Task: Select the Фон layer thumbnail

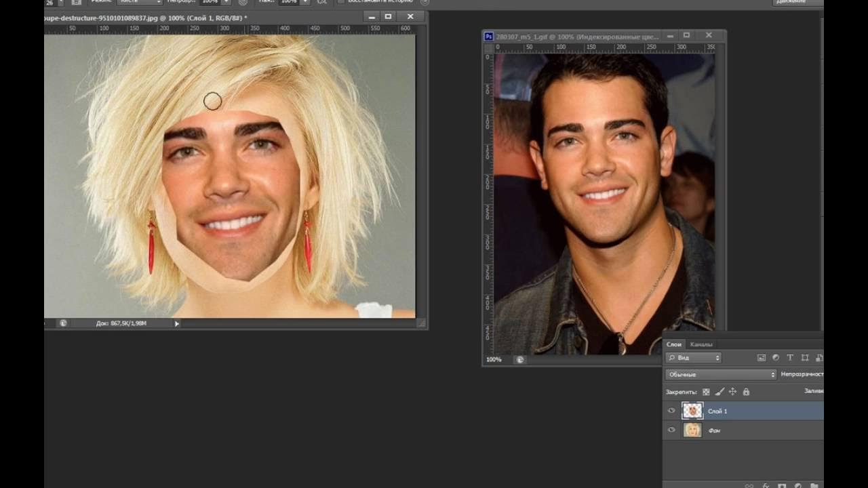Action: coord(692,430)
